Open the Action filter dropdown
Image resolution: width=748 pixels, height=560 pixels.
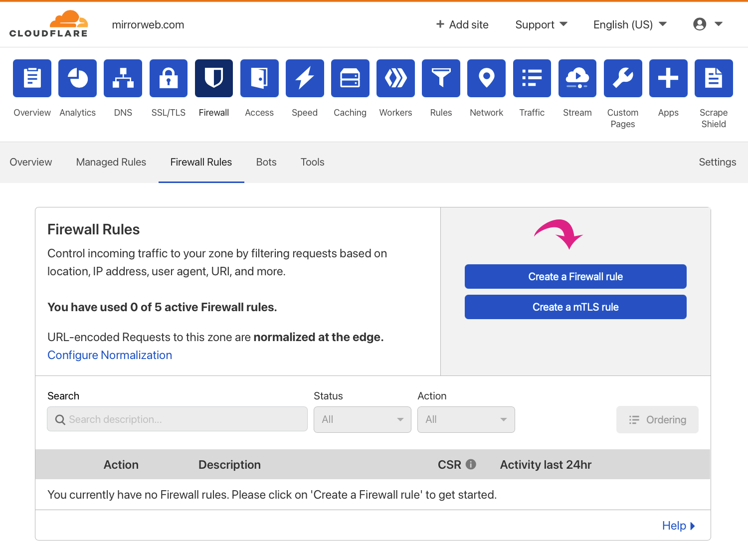(466, 419)
